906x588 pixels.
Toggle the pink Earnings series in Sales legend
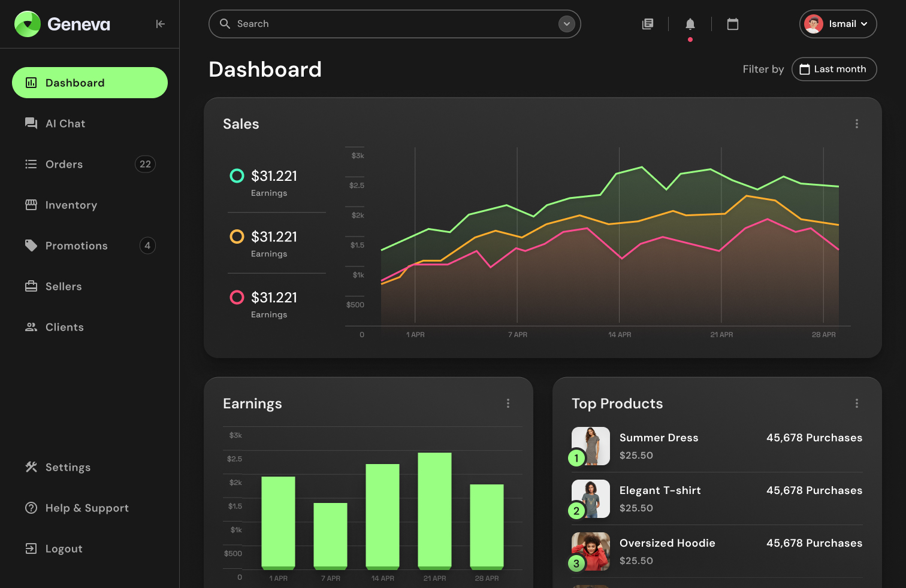pos(237,297)
